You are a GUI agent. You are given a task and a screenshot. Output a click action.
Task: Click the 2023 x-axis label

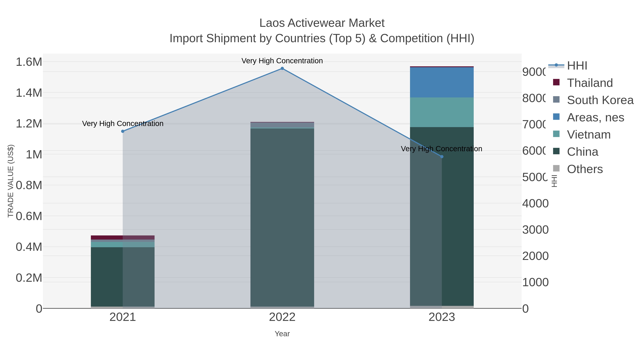[x=442, y=317]
